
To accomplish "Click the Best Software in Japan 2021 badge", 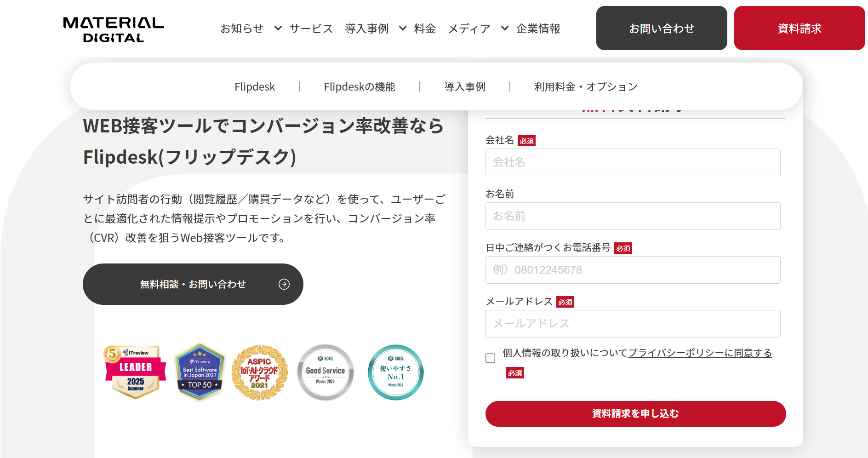I will click(x=200, y=372).
